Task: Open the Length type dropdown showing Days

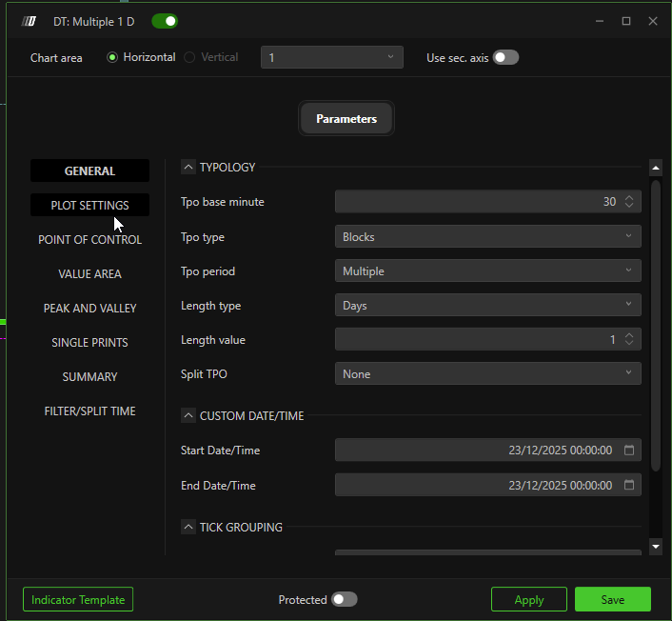Action: point(487,306)
